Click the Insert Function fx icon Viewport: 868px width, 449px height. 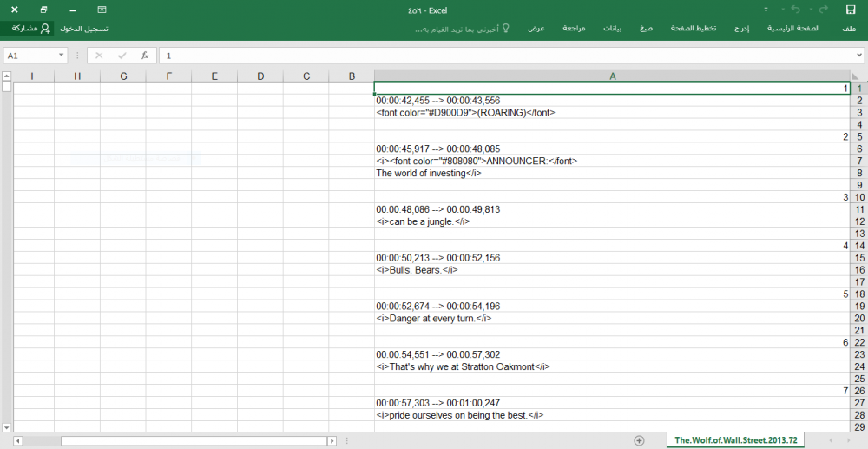pos(145,56)
